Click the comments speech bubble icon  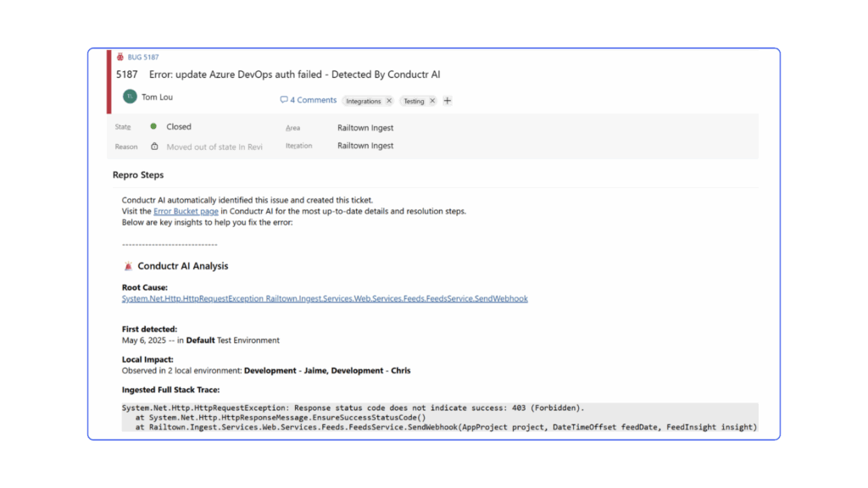coord(284,100)
